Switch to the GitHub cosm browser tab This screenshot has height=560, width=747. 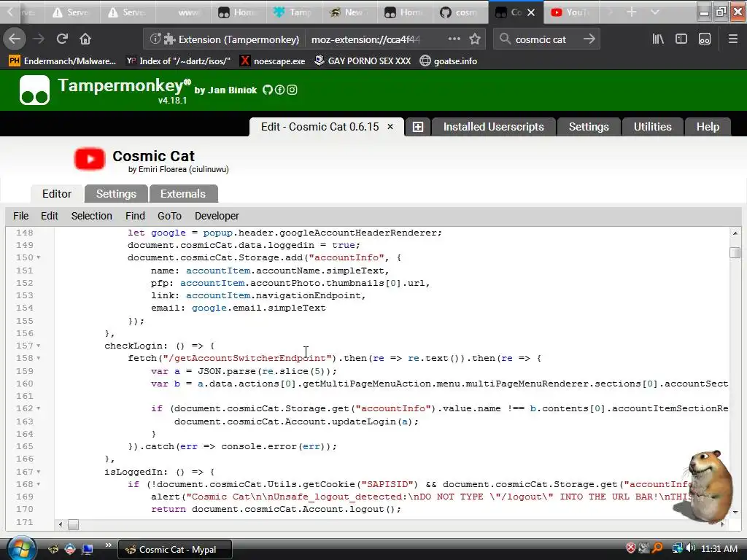(x=460, y=12)
